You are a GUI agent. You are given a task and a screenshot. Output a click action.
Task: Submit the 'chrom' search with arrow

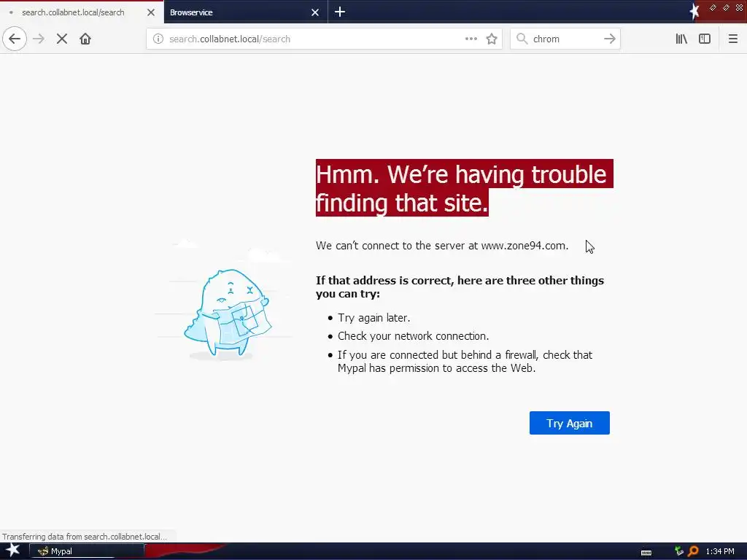click(x=609, y=39)
